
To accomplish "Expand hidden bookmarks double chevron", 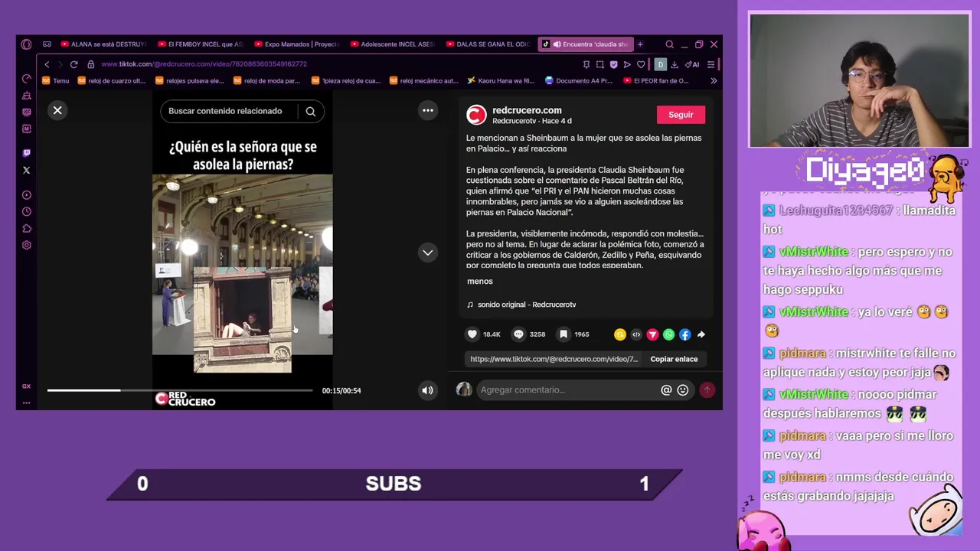I will [x=714, y=80].
